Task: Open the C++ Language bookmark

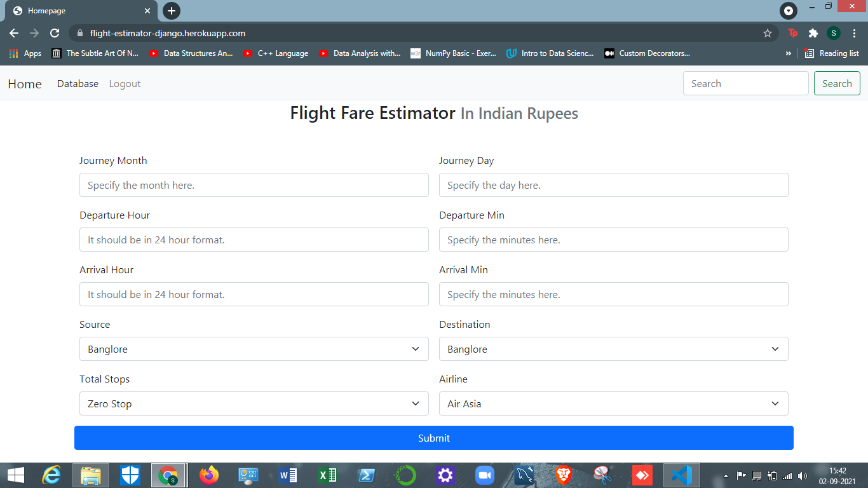Action: (276, 53)
